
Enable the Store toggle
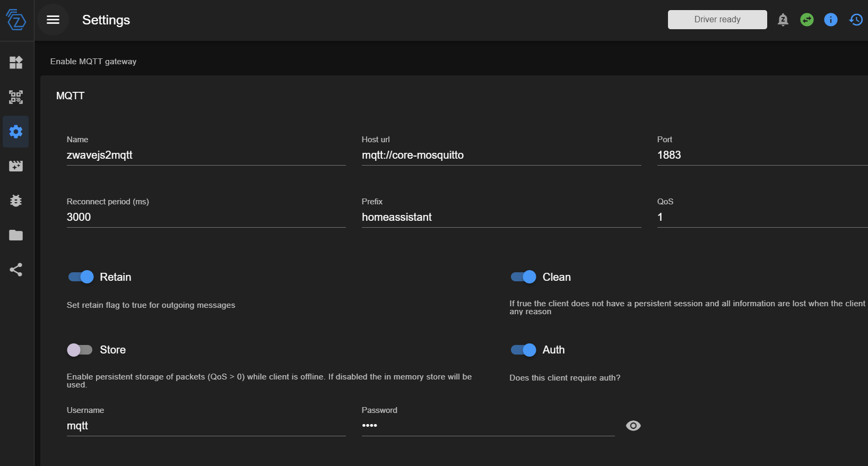coord(80,350)
